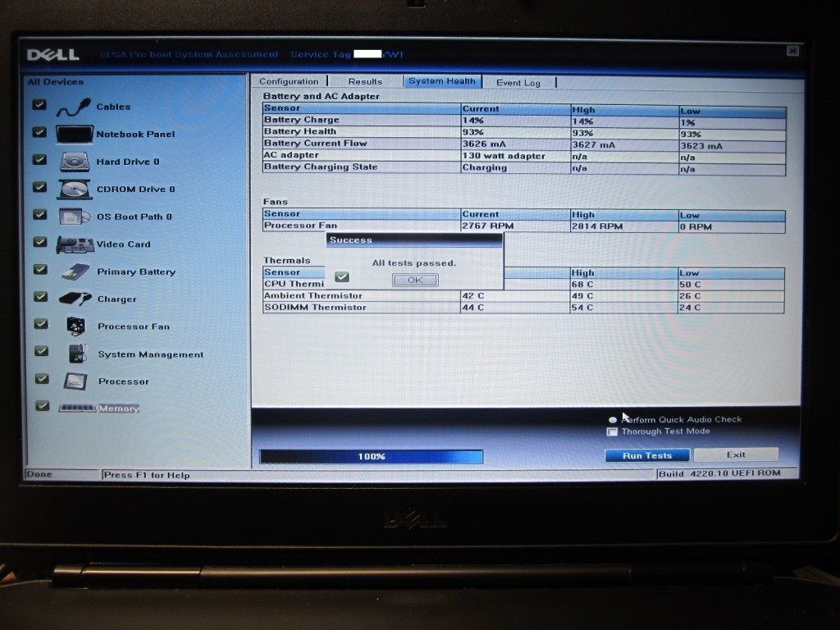Toggle the Video Card checkbox
The width and height of the screenshot is (840, 630).
point(40,242)
